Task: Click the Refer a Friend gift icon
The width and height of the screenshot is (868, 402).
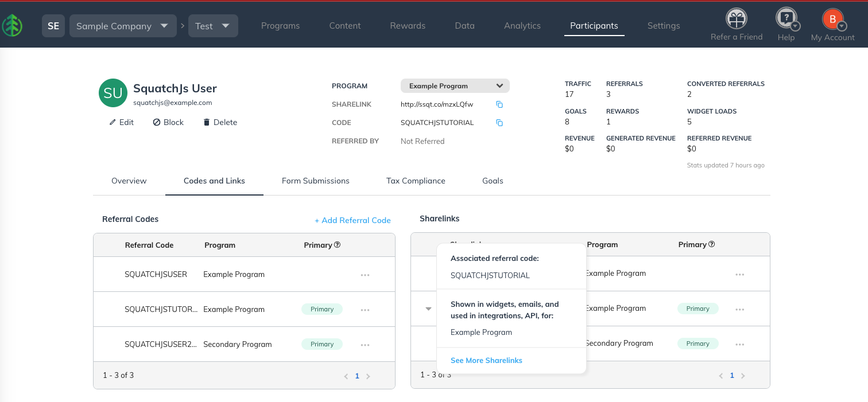Action: (x=736, y=19)
